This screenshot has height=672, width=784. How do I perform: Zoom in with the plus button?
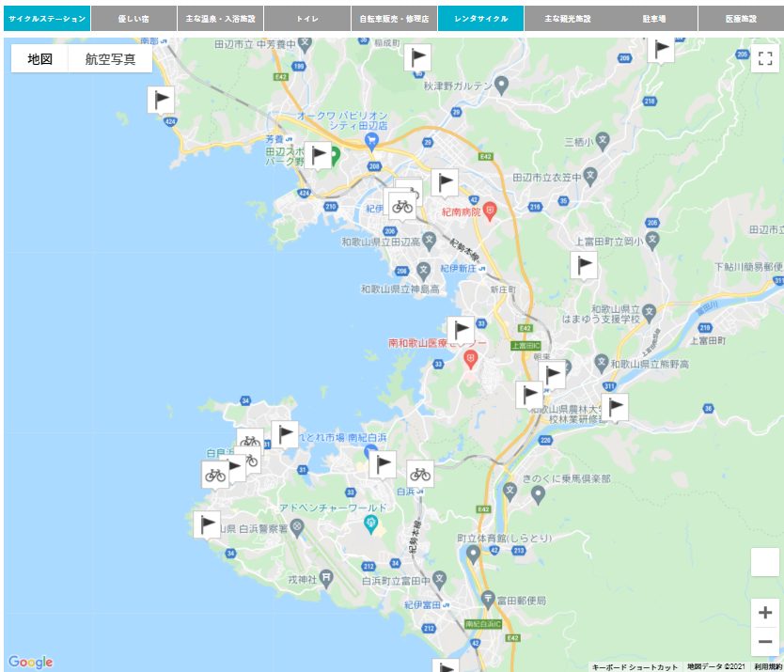click(x=765, y=613)
